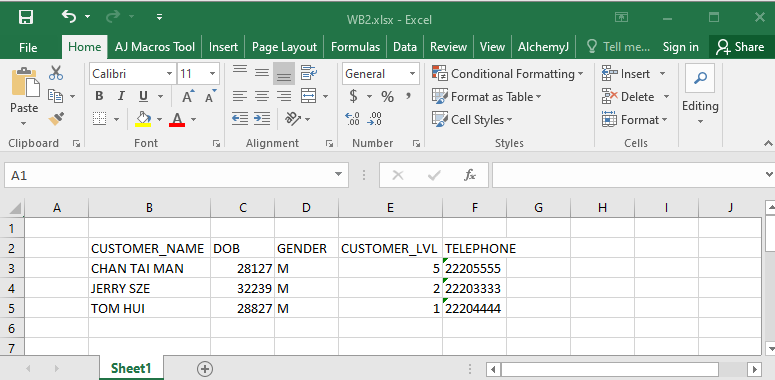Open the fill color dropdown arrow
The image size is (775, 380).
pyautogui.click(x=159, y=119)
